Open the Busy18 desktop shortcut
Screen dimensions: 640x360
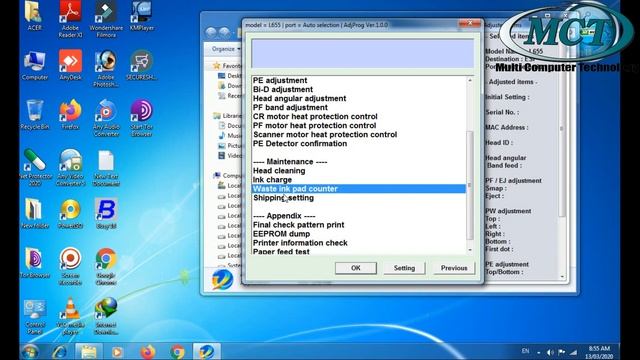[106, 213]
